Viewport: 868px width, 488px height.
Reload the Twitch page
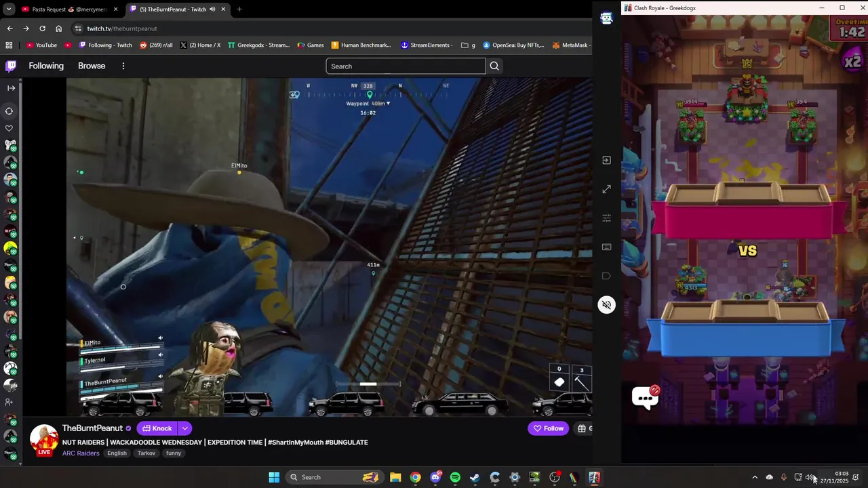tap(42, 28)
